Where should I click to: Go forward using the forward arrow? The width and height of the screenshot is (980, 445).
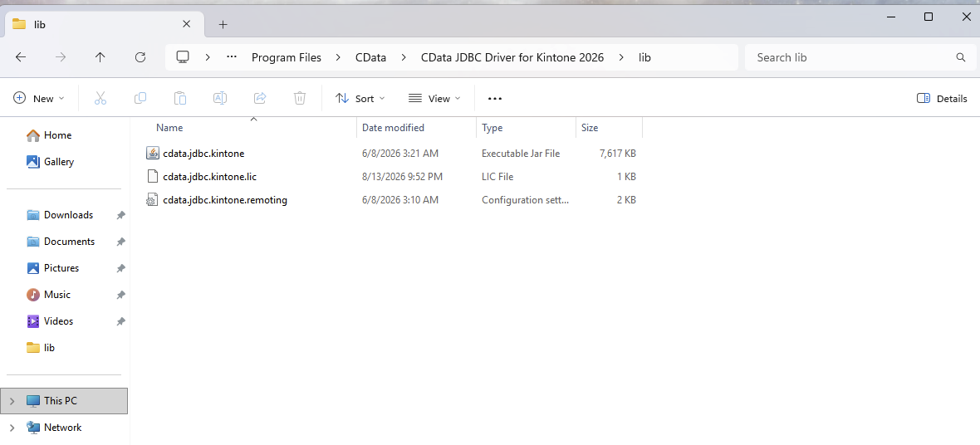(61, 57)
